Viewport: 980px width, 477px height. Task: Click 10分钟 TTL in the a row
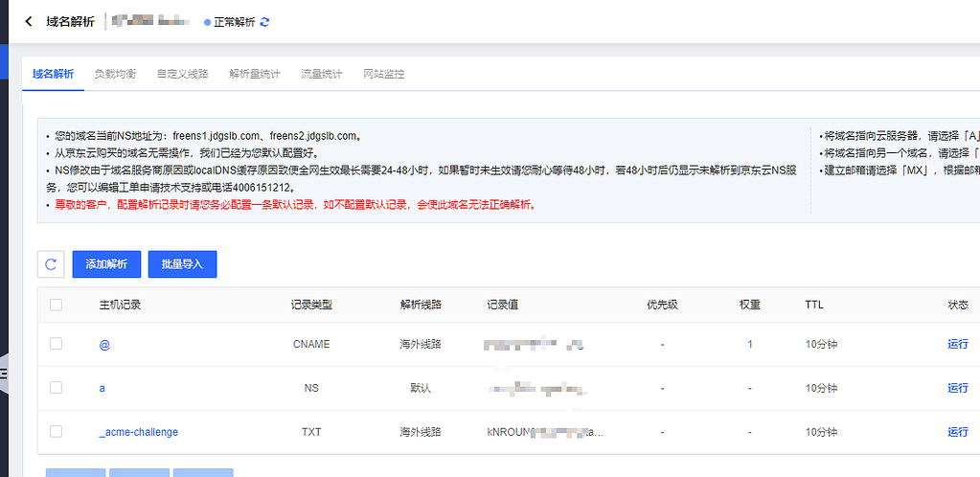point(821,388)
